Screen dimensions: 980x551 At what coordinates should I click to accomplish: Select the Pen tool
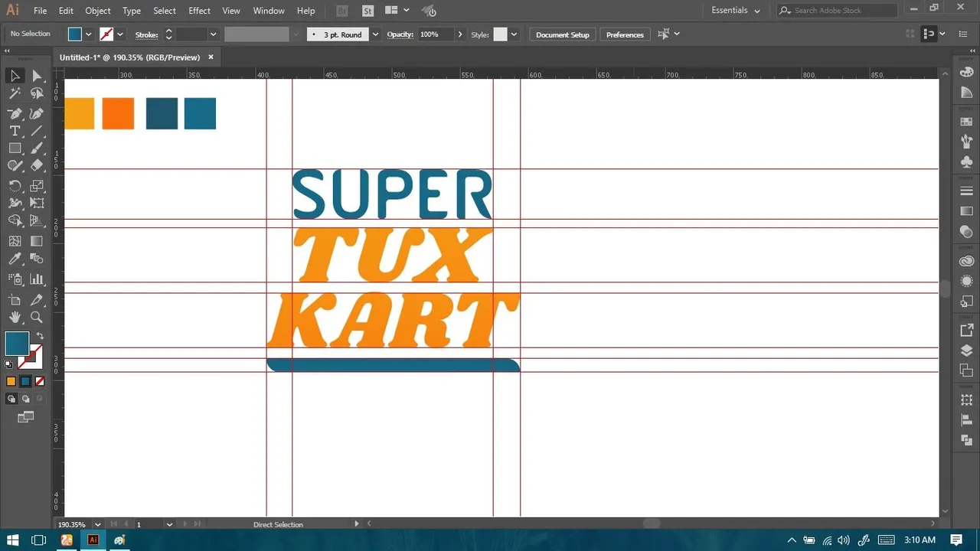[15, 113]
